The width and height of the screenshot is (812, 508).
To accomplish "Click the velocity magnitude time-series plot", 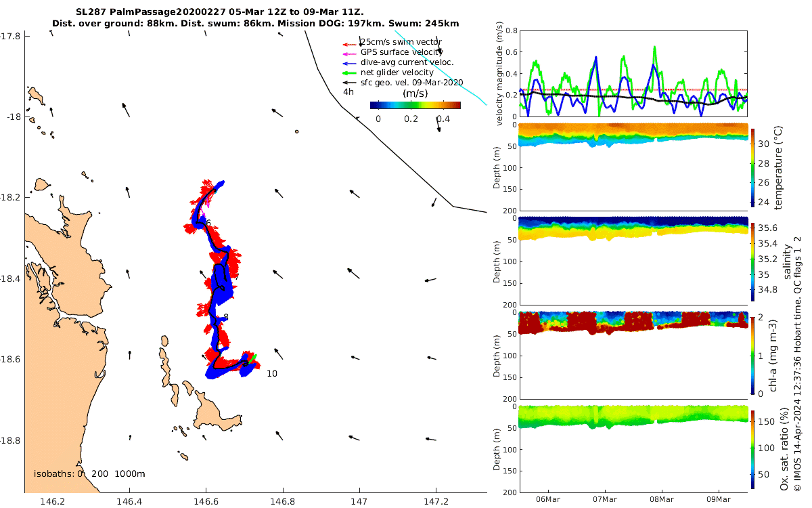I will (633, 73).
